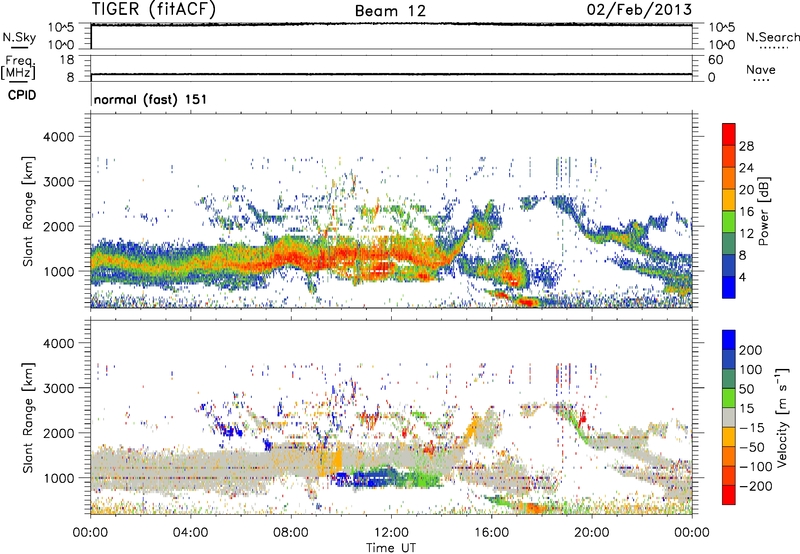Select the N.Sky legend label
Screen dimensions: 800x554
(x=19, y=37)
